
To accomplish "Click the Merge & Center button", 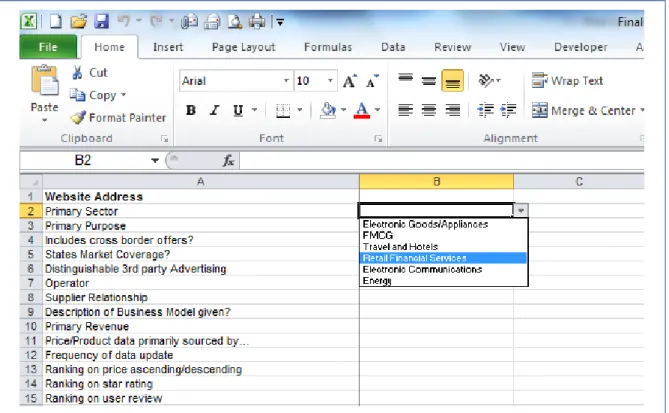I will coord(588,111).
